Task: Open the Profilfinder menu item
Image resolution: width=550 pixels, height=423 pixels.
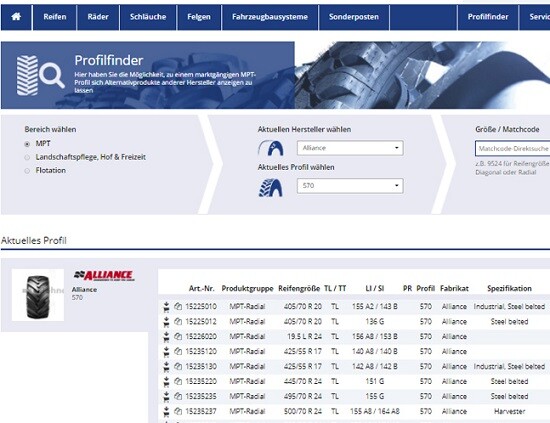Action: pos(488,17)
